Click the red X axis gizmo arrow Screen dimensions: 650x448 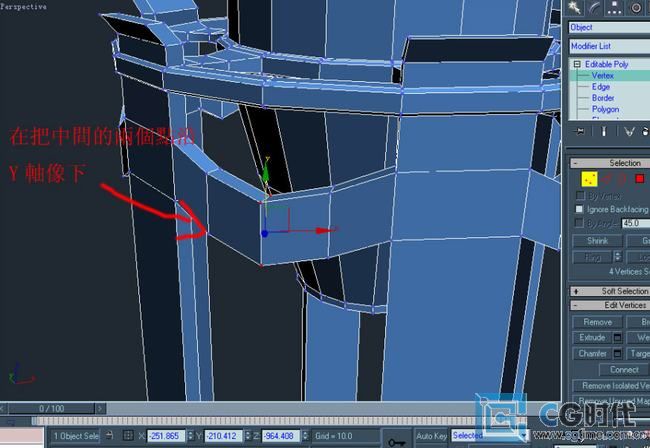[x=321, y=230]
